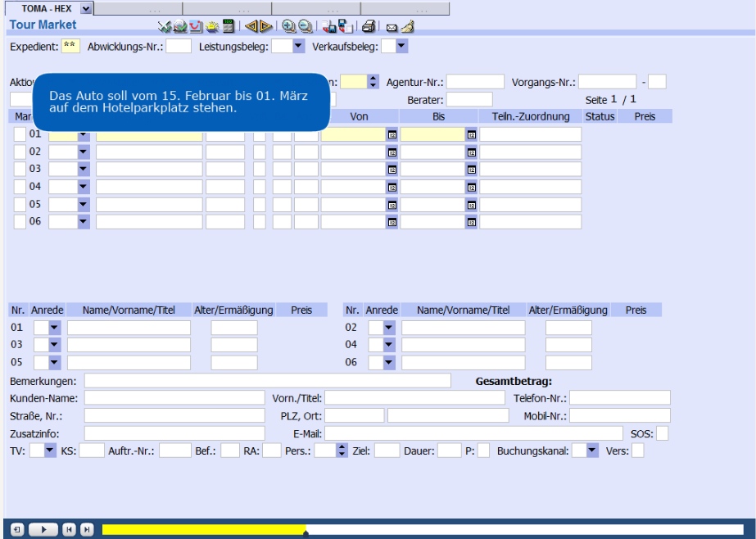Image resolution: width=756 pixels, height=539 pixels.
Task: Open the TOMA - HEX tab dropdown arrow
Action: [x=86, y=9]
